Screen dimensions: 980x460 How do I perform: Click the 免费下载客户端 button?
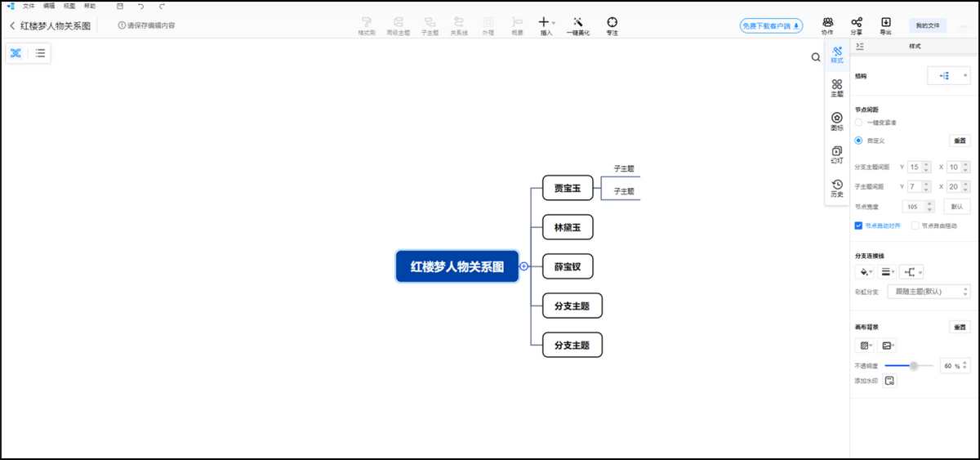(x=771, y=26)
